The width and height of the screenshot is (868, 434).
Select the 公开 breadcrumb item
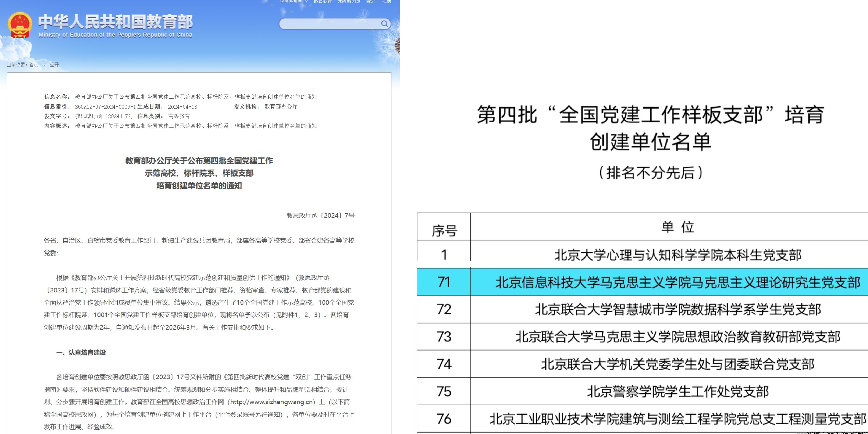54,64
